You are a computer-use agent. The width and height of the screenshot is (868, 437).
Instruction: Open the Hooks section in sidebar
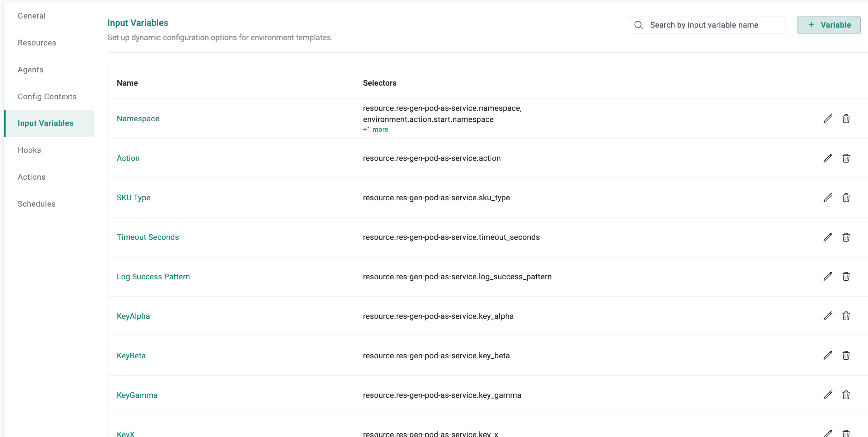pyautogui.click(x=29, y=150)
